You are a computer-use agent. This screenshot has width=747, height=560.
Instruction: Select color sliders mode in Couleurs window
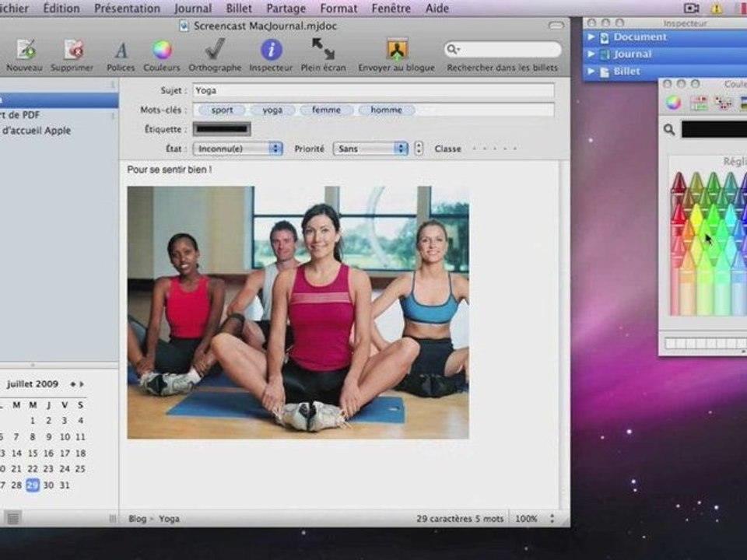[699, 103]
